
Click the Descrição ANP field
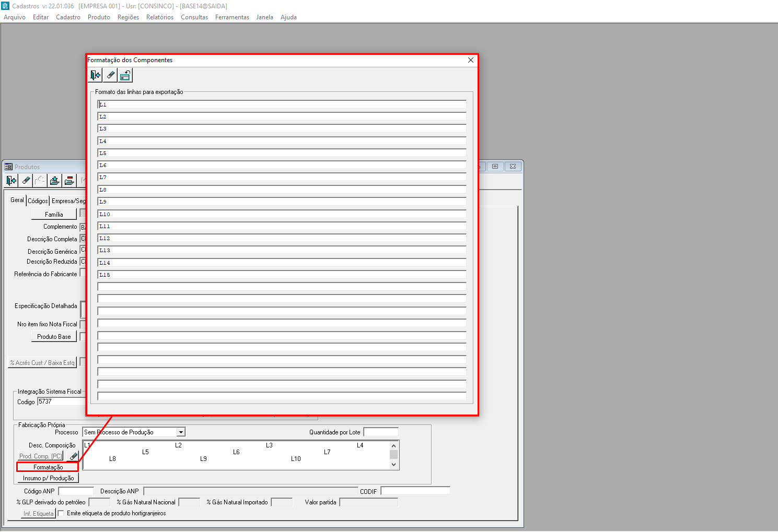[250, 491]
